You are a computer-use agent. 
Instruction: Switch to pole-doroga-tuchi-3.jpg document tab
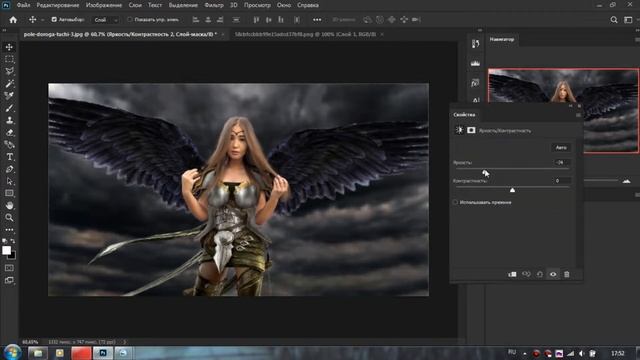(120, 34)
